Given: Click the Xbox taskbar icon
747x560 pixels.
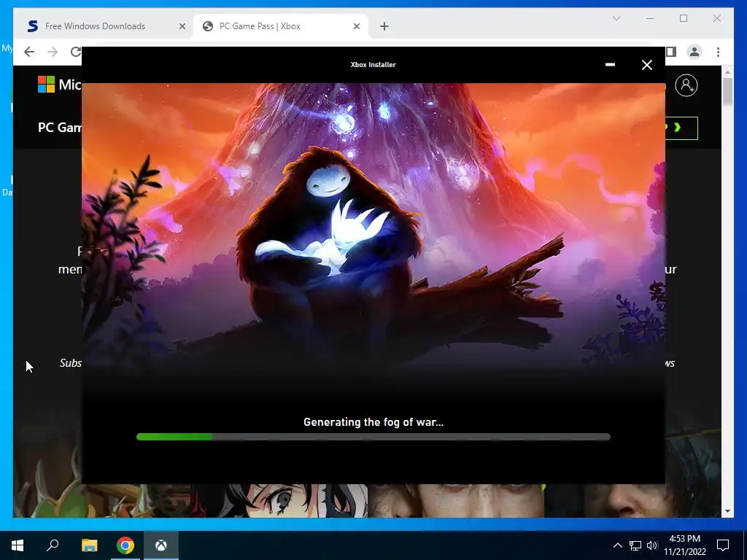Looking at the screenshot, I should [161, 545].
